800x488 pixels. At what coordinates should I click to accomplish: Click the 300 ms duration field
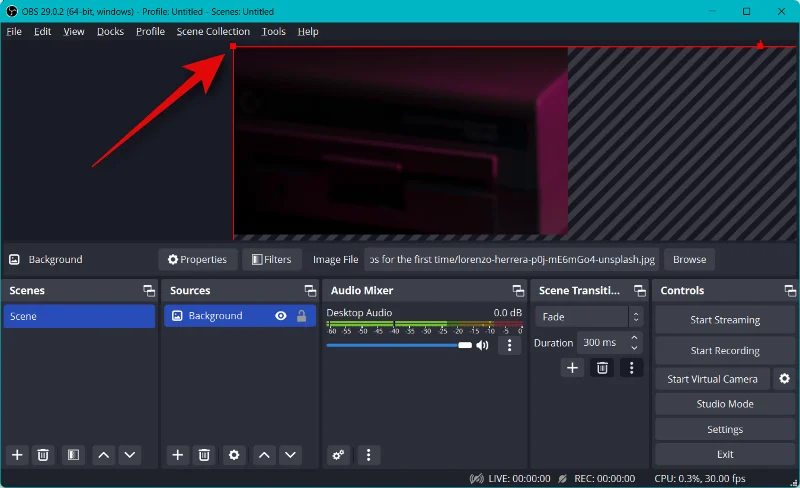click(603, 343)
